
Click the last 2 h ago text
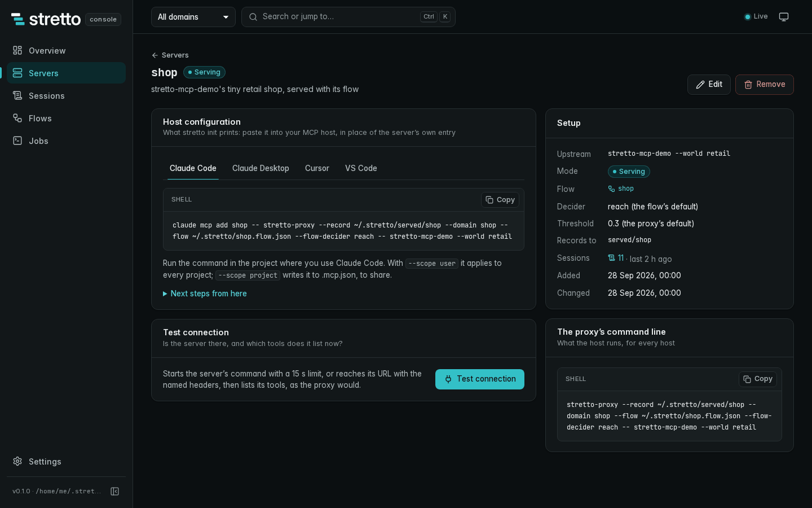click(x=651, y=259)
